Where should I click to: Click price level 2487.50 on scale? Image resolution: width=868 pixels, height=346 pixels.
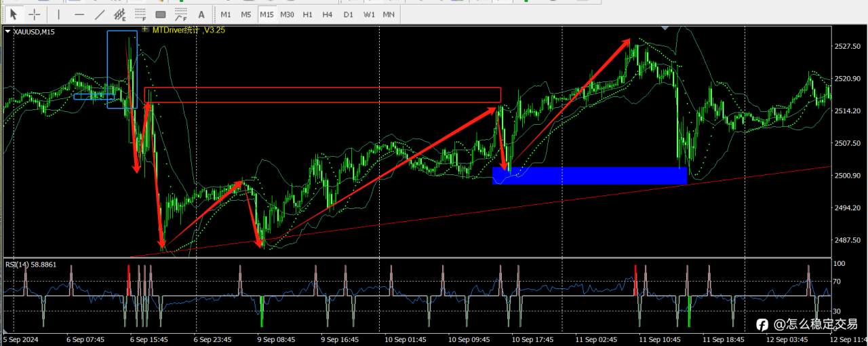(x=849, y=240)
